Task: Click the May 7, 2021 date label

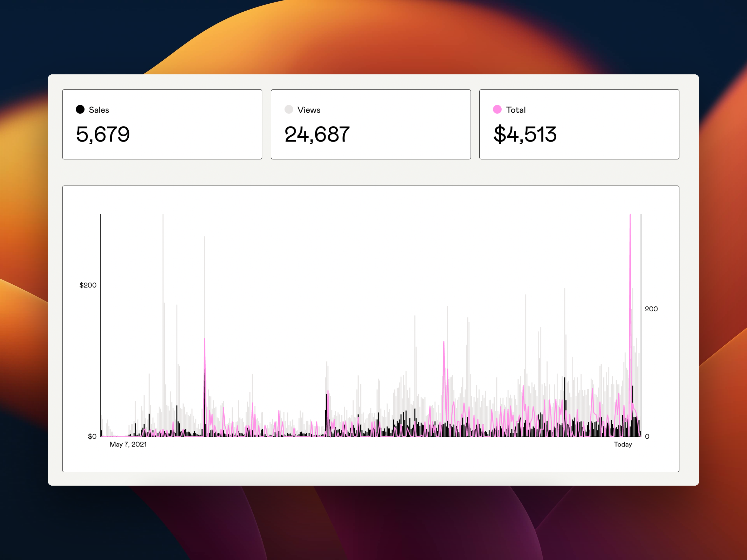Action: (x=128, y=445)
